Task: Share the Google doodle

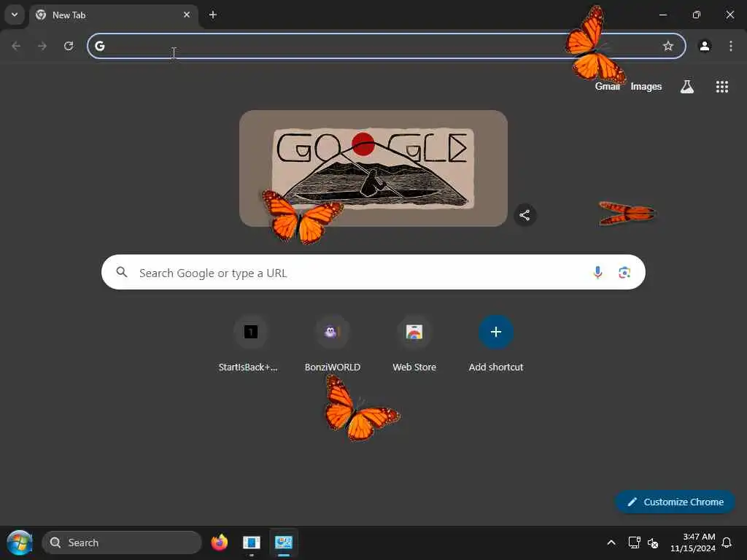Action: click(x=525, y=215)
